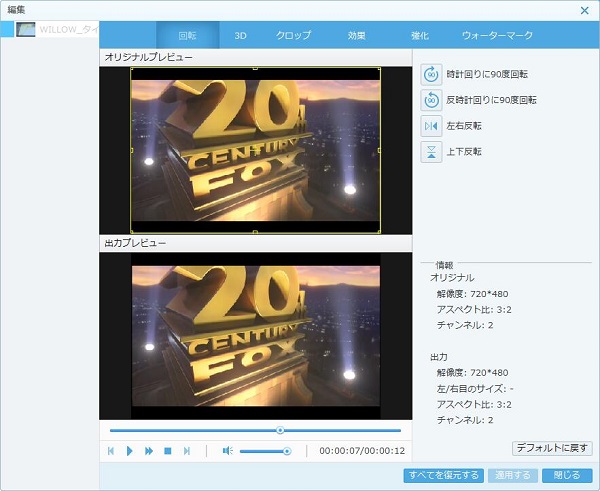Select the 時計回りに90度回転 label

pyautogui.click(x=487, y=74)
